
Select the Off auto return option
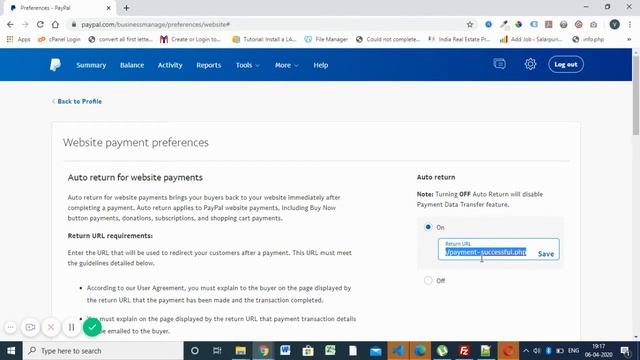428,280
